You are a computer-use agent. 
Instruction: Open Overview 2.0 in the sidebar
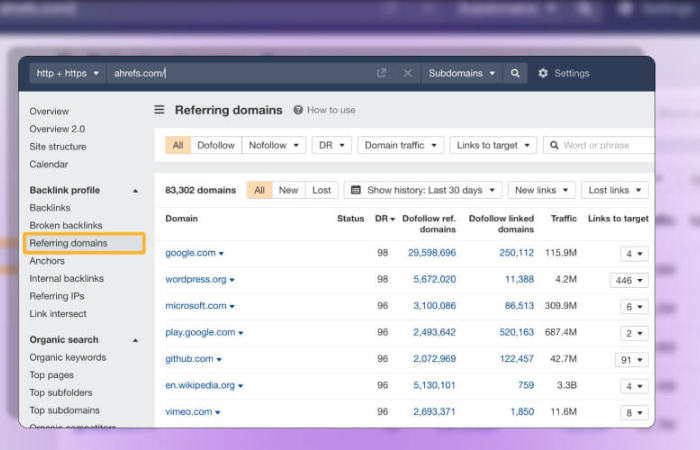click(57, 129)
